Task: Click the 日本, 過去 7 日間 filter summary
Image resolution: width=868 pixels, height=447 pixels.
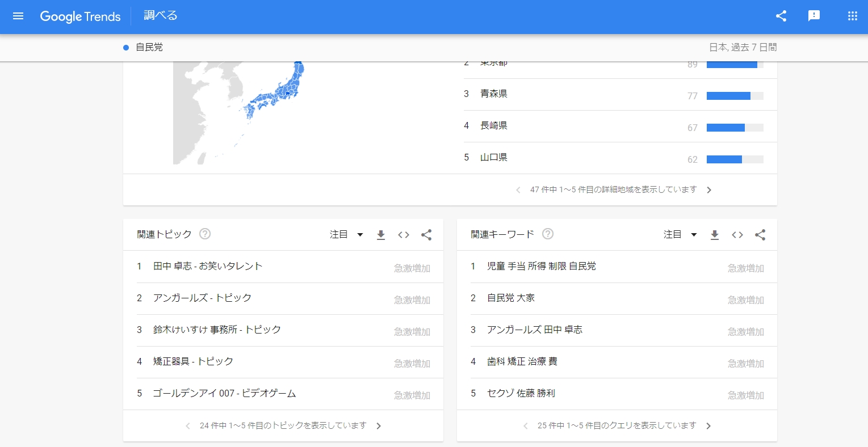Action: tap(743, 48)
